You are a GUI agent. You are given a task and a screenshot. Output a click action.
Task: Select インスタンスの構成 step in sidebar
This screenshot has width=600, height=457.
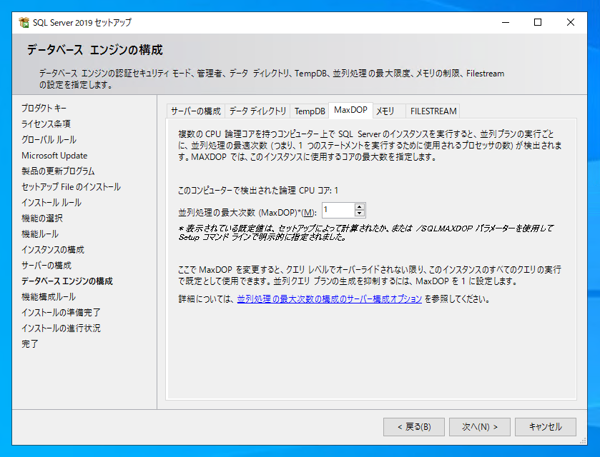53,250
